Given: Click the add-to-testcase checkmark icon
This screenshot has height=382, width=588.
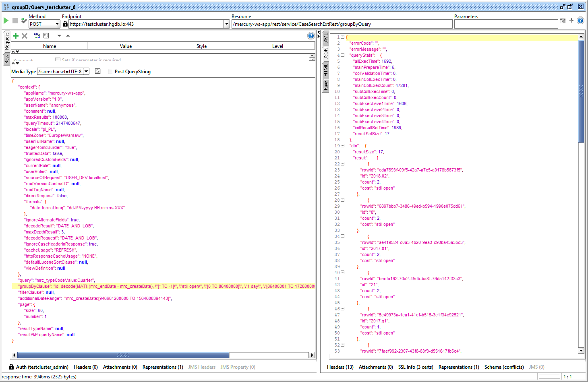Looking at the screenshot, I should pyautogui.click(x=24, y=21).
